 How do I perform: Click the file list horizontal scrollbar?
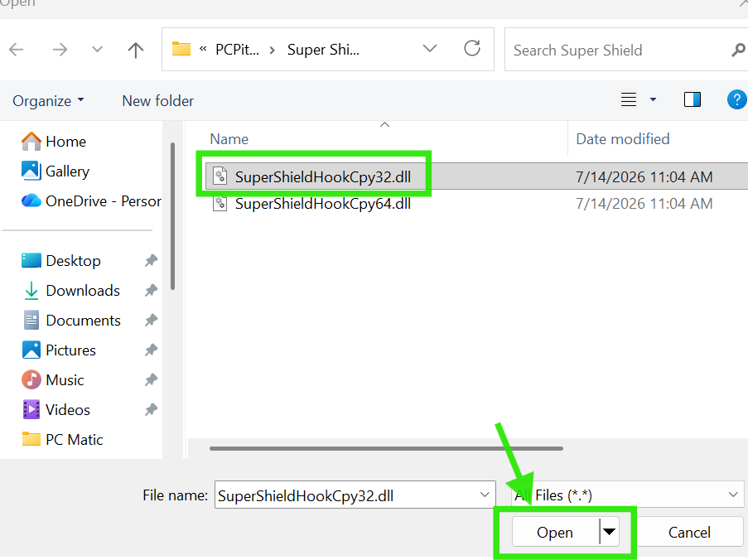click(386, 448)
